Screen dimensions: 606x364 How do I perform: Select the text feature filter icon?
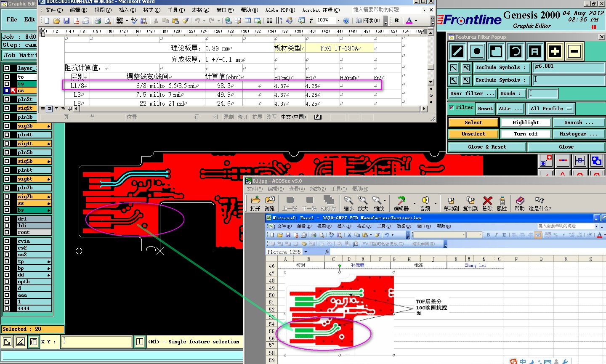[x=535, y=52]
